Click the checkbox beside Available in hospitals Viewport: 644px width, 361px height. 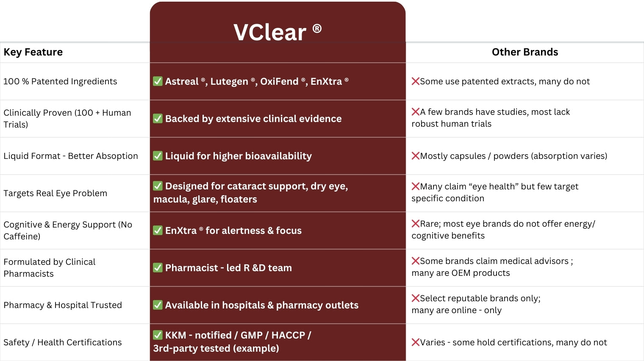pyautogui.click(x=158, y=305)
